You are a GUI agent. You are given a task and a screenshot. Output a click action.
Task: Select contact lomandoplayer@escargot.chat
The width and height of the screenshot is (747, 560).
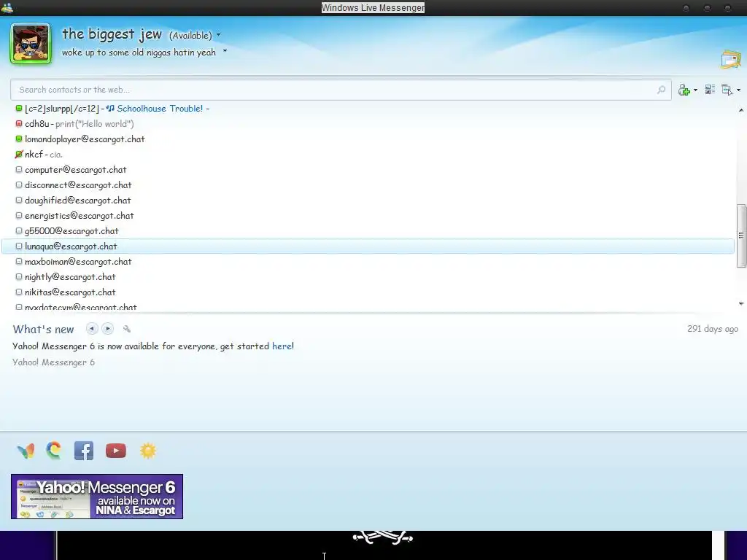(x=85, y=139)
